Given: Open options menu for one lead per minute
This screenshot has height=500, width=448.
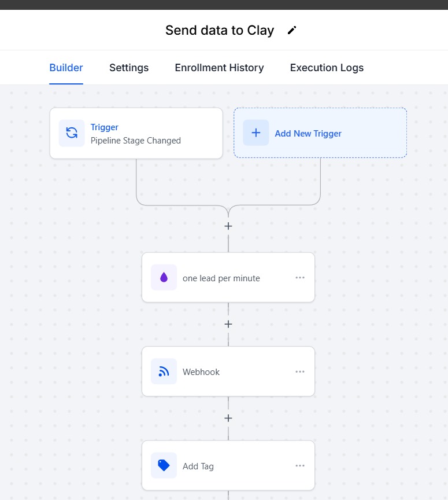Looking at the screenshot, I should (x=300, y=278).
